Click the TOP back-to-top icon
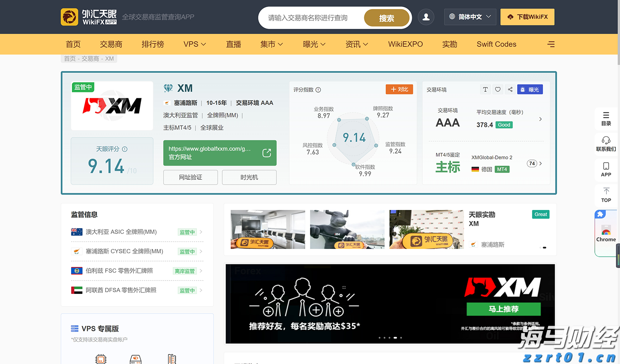The width and height of the screenshot is (620, 364). pos(606,195)
